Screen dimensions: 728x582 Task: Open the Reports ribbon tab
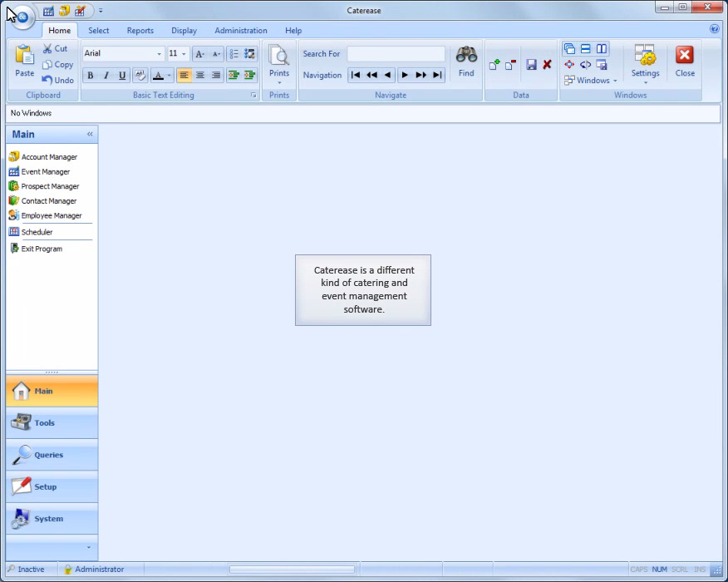140,31
